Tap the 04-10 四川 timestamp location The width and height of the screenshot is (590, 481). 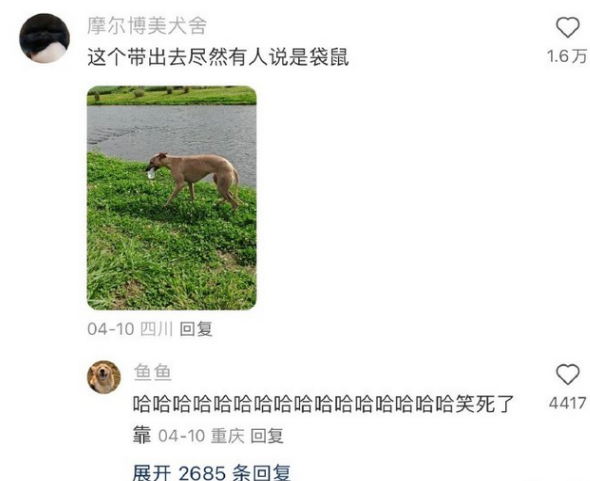130,329
